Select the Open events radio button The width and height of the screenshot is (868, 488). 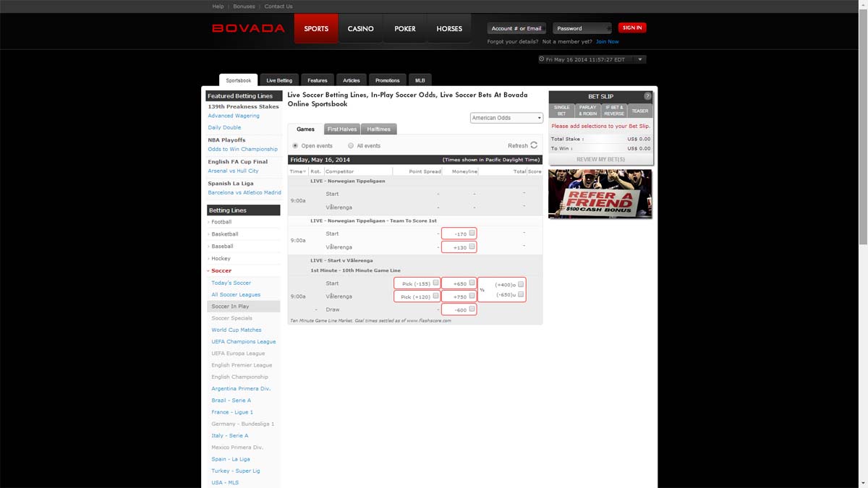(295, 145)
